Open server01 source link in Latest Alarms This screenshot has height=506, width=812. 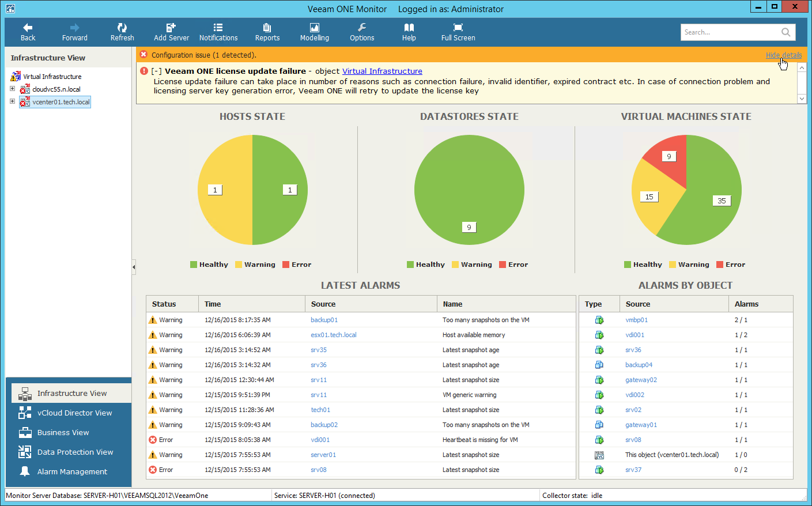pyautogui.click(x=323, y=455)
